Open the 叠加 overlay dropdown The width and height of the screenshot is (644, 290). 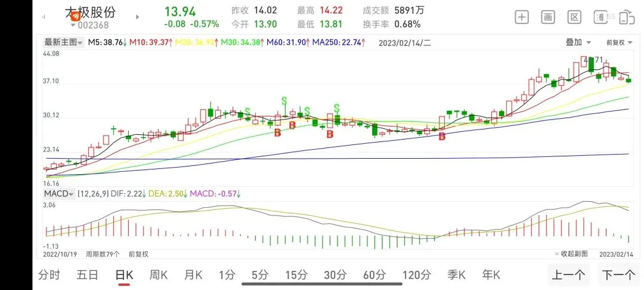(x=578, y=42)
